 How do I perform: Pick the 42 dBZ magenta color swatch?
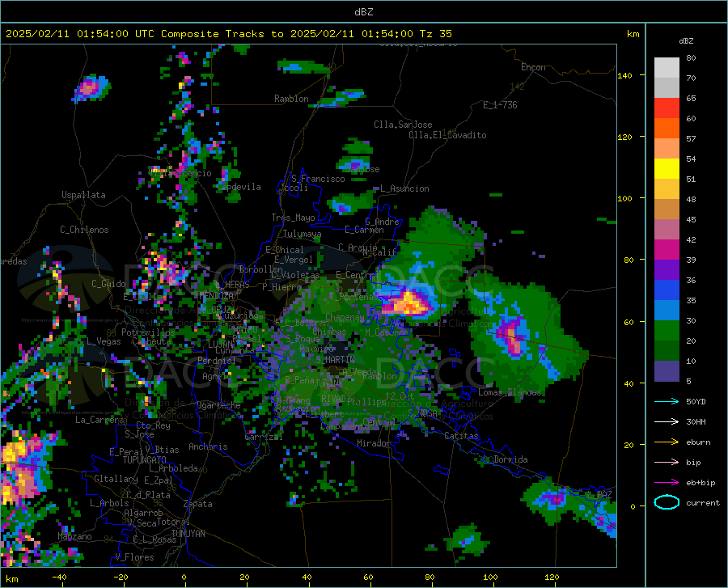click(x=667, y=250)
